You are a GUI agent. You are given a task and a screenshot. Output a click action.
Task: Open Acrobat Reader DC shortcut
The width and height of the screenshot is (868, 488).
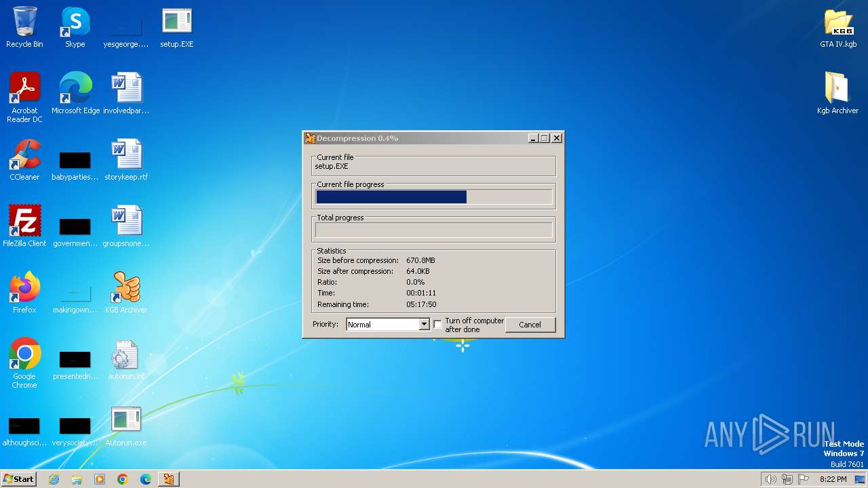click(24, 97)
